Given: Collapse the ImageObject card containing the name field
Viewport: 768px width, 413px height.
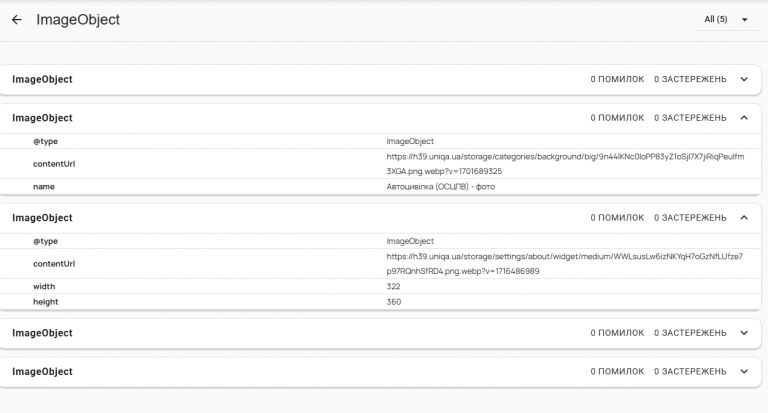Looking at the screenshot, I should coord(743,117).
